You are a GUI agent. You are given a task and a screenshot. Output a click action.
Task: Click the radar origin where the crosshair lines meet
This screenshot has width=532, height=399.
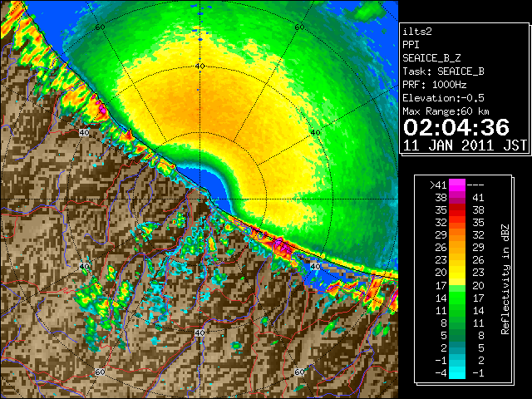tap(199, 199)
